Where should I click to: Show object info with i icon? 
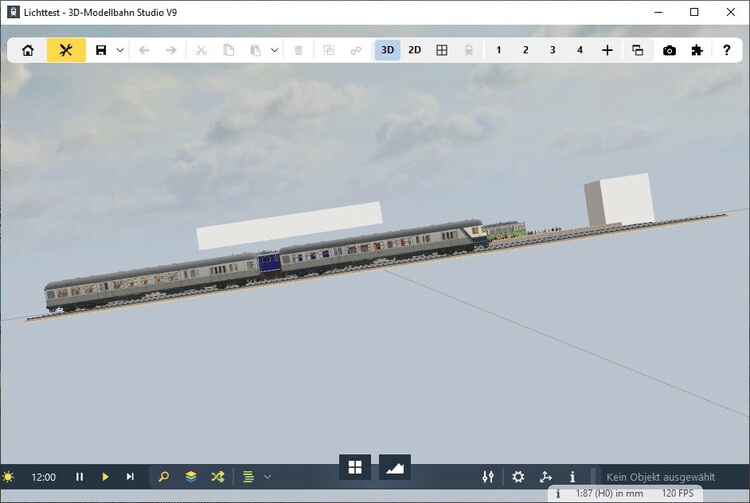(572, 477)
